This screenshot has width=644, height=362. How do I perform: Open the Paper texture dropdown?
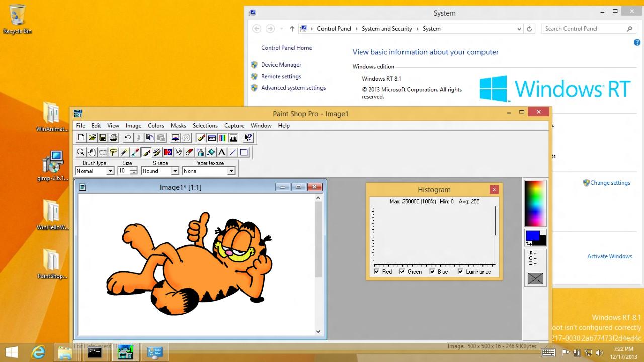click(231, 171)
